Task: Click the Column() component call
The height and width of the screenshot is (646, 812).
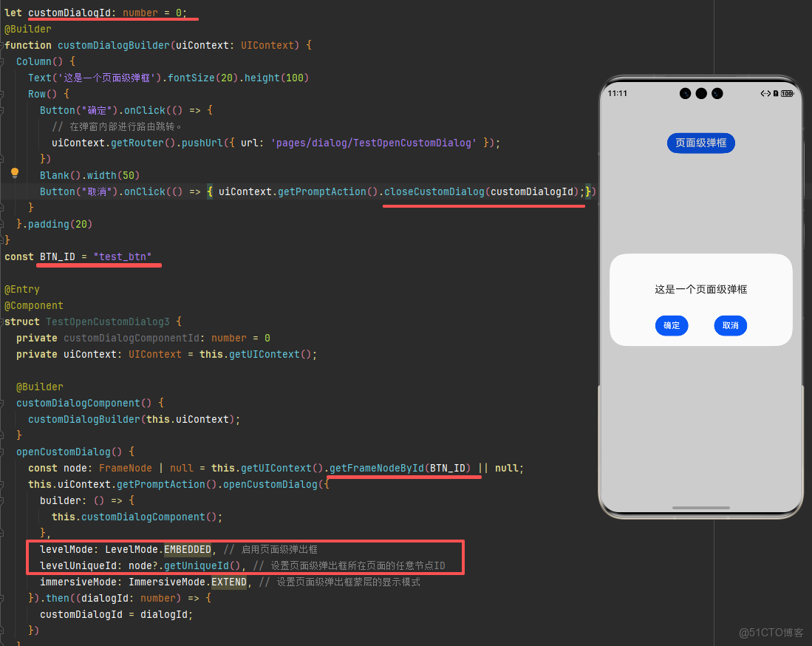Action: (x=40, y=61)
